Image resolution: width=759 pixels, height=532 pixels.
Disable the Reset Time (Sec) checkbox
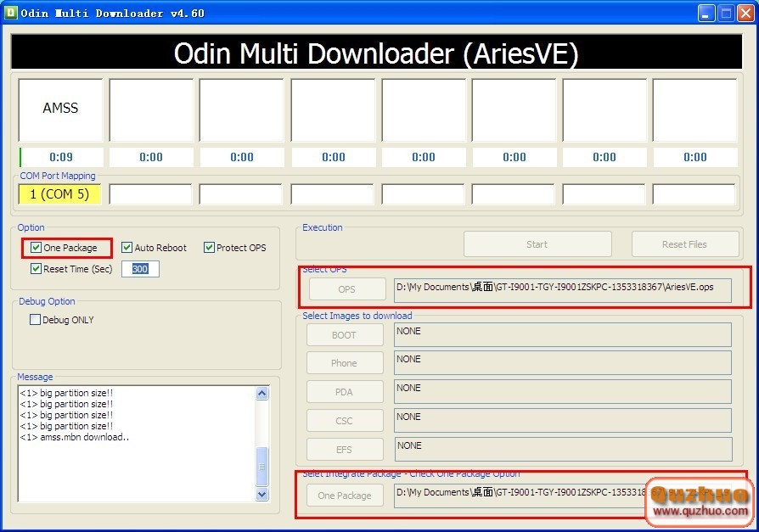36,268
